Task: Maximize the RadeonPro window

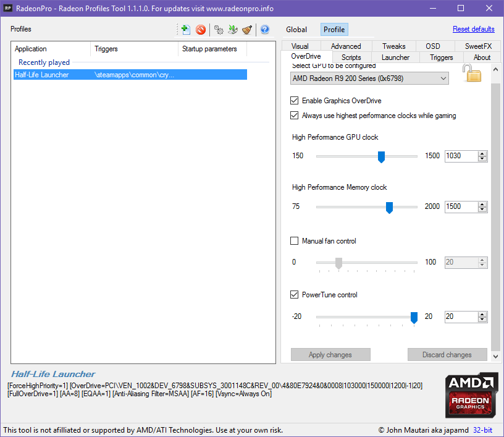Action: (x=461, y=8)
